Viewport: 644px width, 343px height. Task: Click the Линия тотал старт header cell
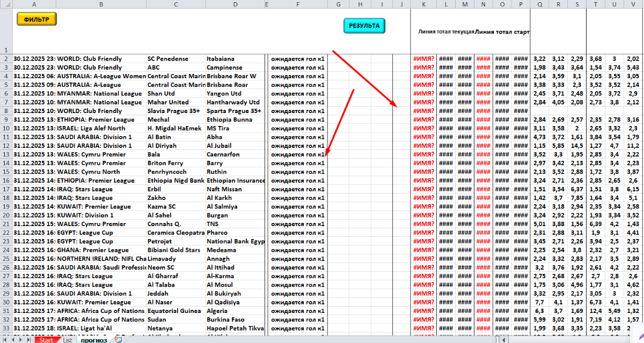[502, 32]
